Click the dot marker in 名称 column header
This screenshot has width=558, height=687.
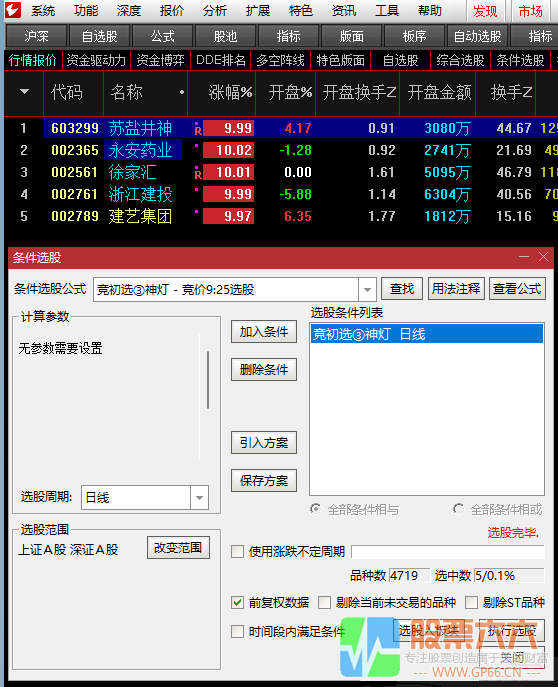point(181,92)
